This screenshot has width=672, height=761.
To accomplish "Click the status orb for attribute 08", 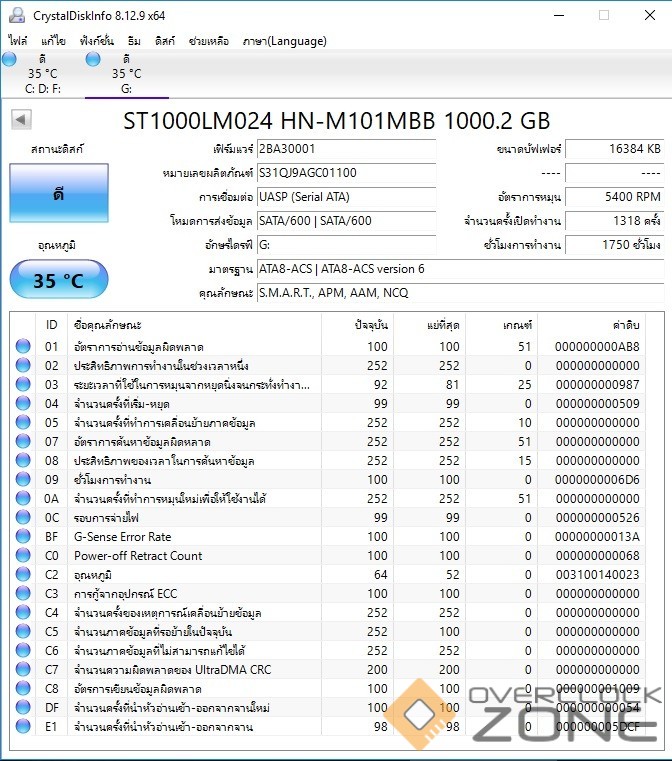I will pos(23,460).
